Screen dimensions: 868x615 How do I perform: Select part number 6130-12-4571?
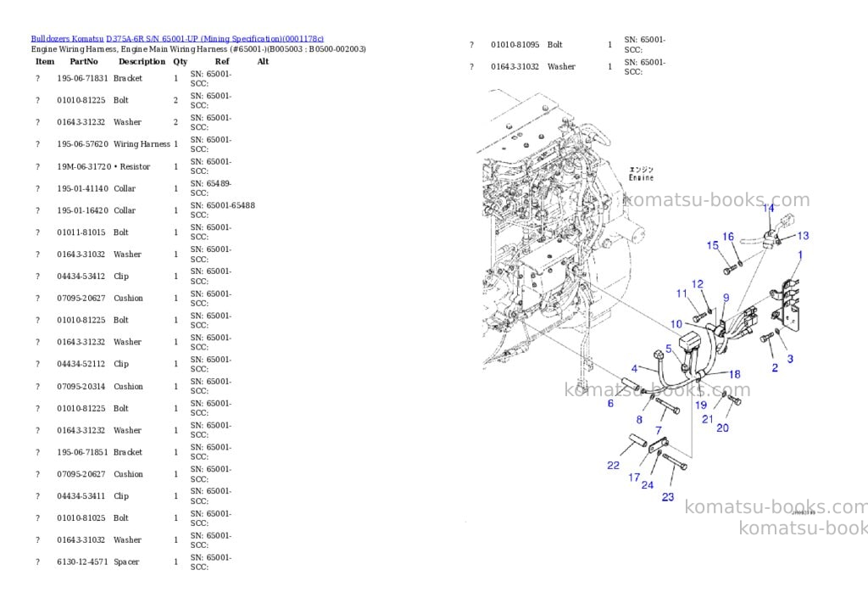point(82,562)
